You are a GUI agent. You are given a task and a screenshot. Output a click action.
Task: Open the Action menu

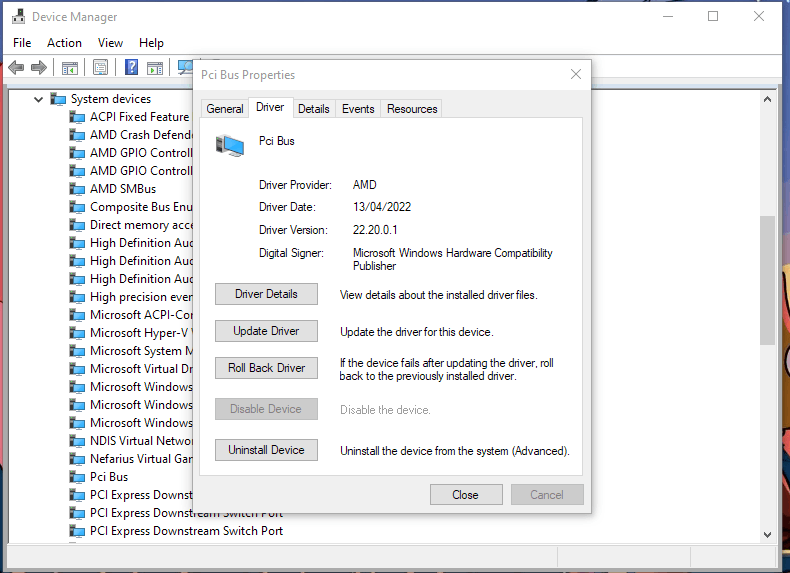click(64, 43)
